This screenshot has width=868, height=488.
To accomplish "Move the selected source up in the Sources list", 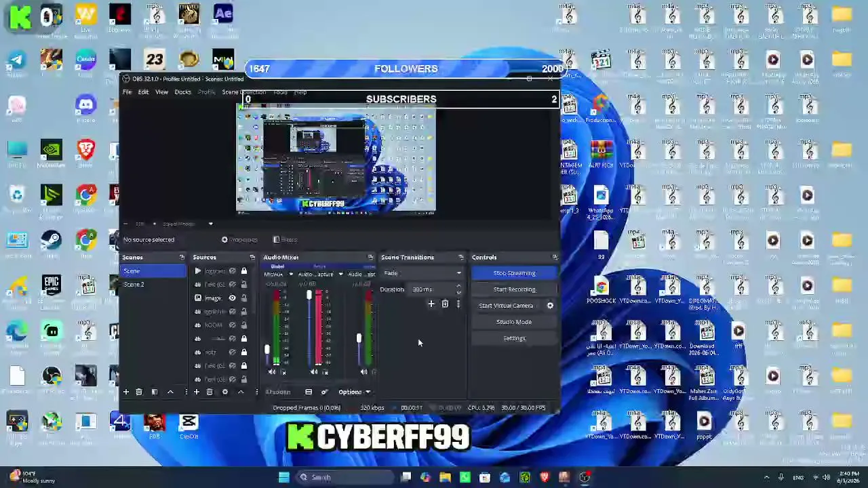I will click(241, 392).
